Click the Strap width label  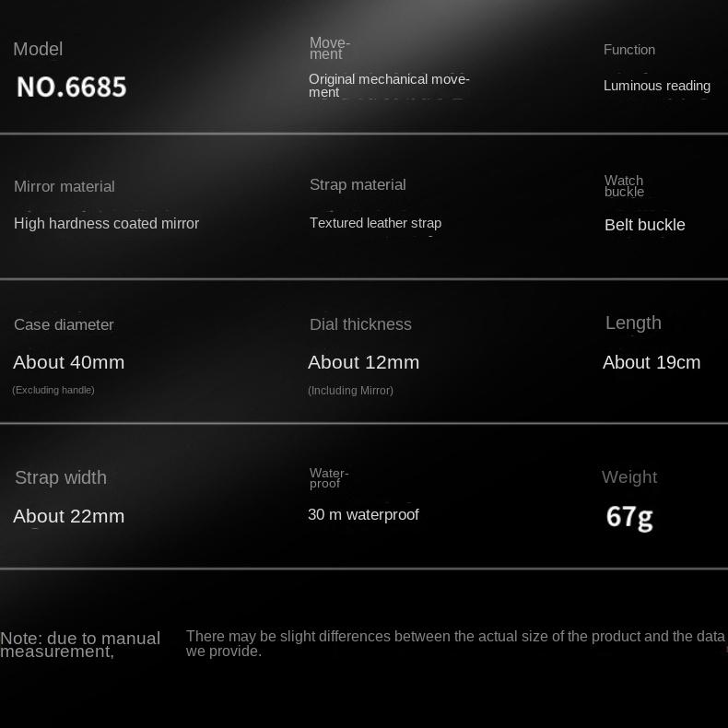(61, 477)
